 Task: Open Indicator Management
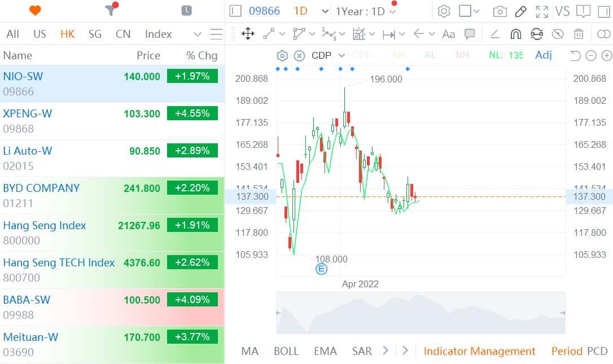click(x=479, y=351)
